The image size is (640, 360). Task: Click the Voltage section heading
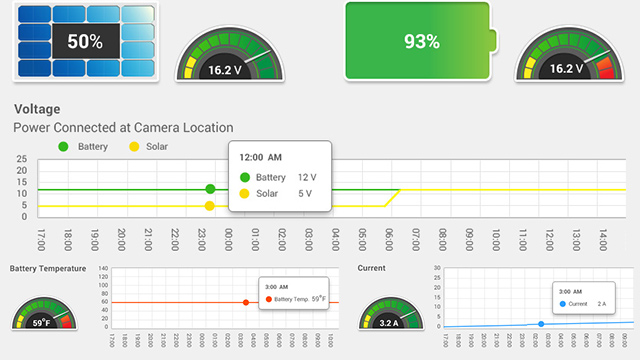point(37,109)
